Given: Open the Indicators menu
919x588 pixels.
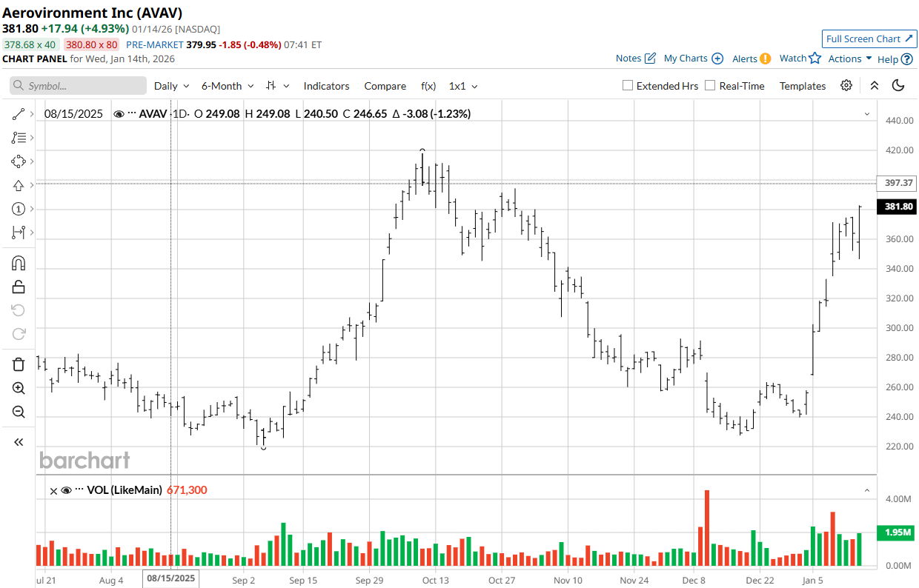Looking at the screenshot, I should coord(326,86).
